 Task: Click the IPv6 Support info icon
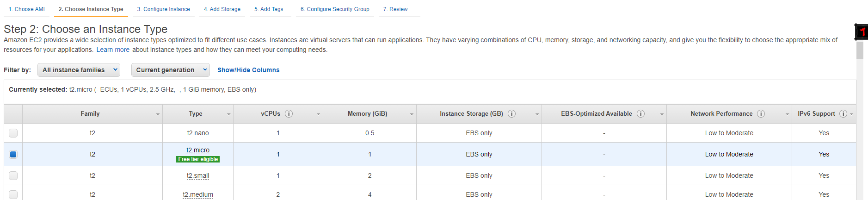[843, 114]
